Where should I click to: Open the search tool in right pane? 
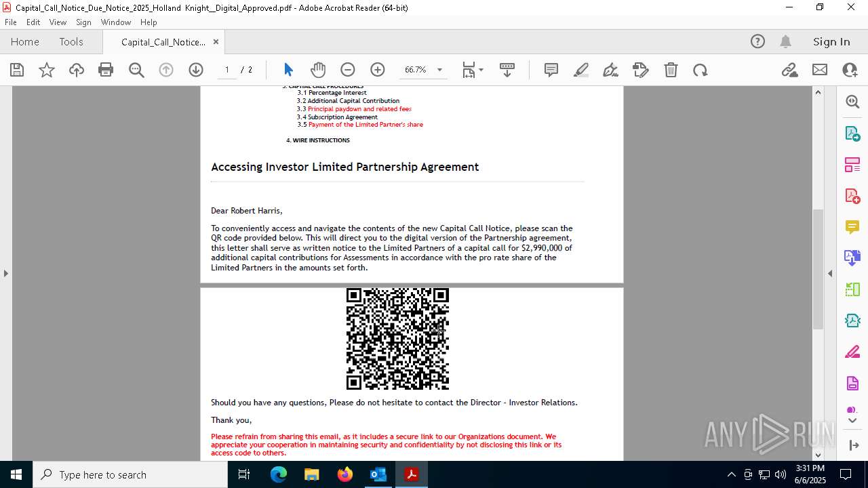point(852,102)
